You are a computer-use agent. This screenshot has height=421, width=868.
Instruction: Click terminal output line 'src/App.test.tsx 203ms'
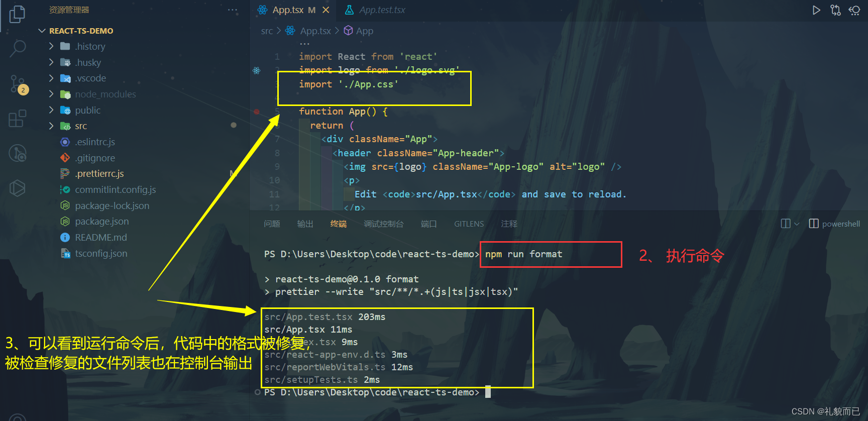325,317
